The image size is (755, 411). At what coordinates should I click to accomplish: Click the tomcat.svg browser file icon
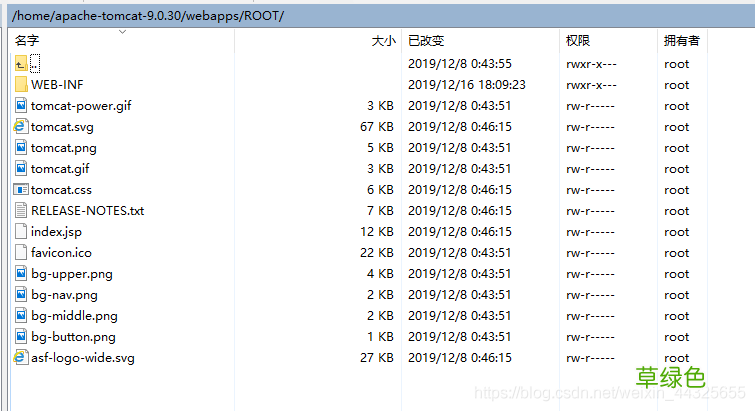[x=20, y=127]
